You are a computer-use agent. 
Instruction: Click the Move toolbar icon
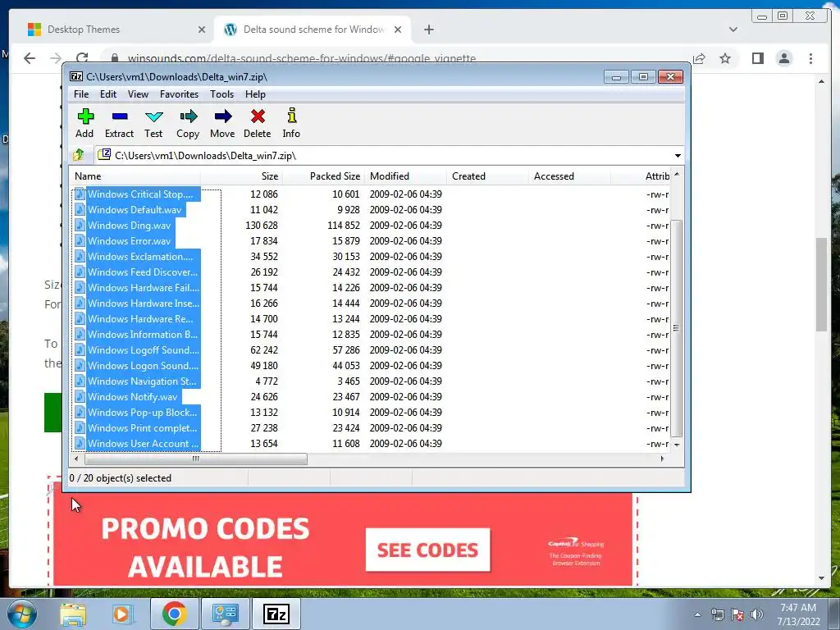click(x=222, y=124)
